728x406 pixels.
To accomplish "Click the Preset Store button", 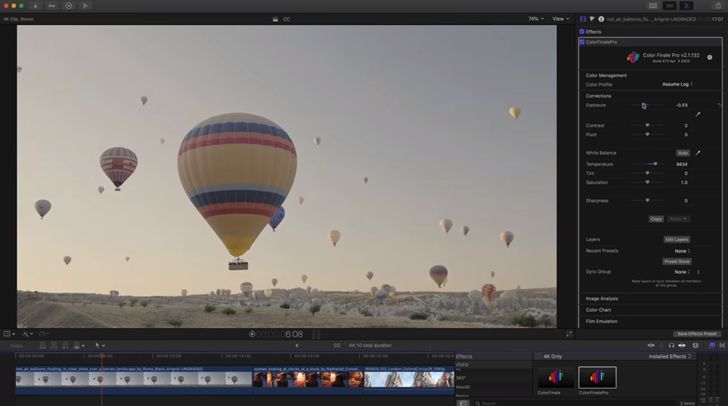I will (676, 262).
